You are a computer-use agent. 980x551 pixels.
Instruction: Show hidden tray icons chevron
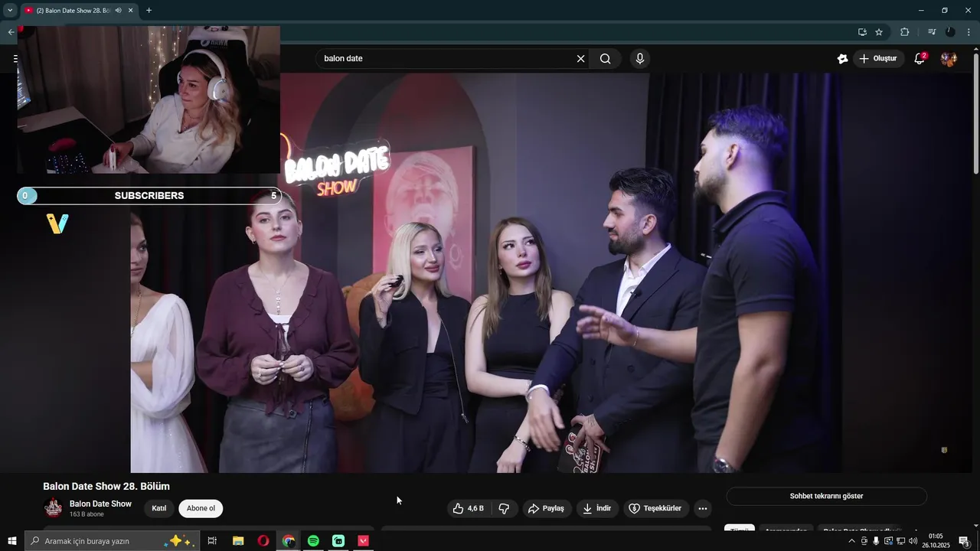point(851,541)
